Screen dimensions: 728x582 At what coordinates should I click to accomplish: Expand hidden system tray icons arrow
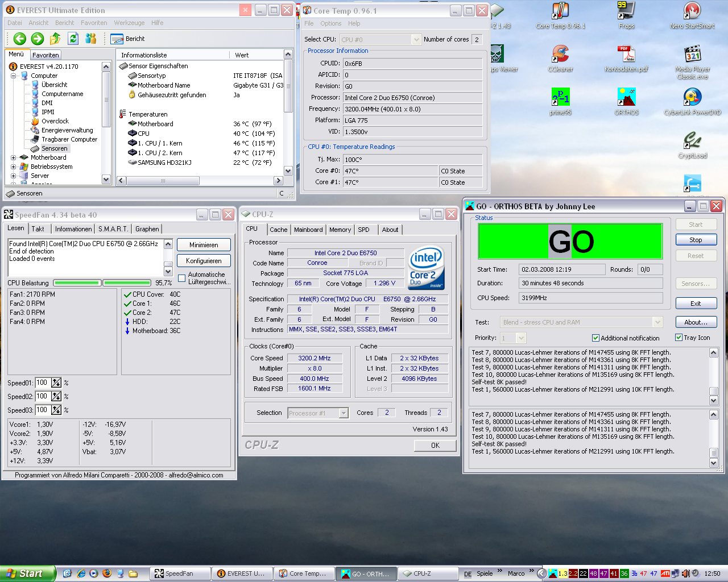pos(541,573)
